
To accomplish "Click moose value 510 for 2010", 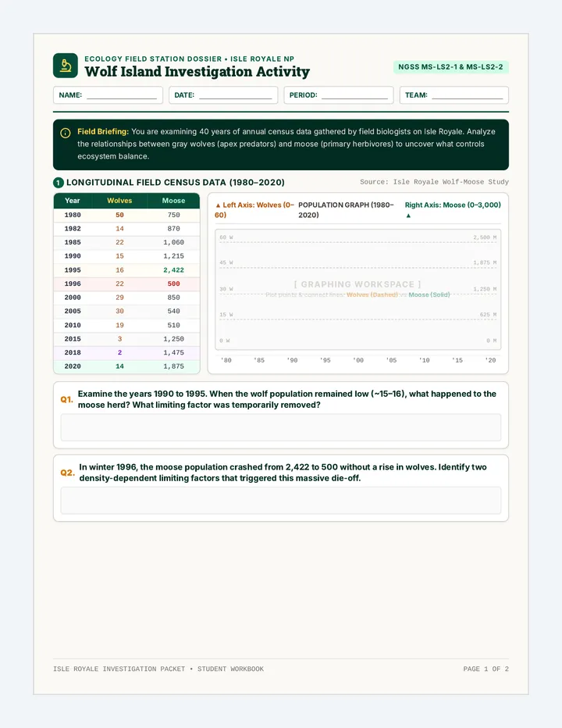I will 173,325.
